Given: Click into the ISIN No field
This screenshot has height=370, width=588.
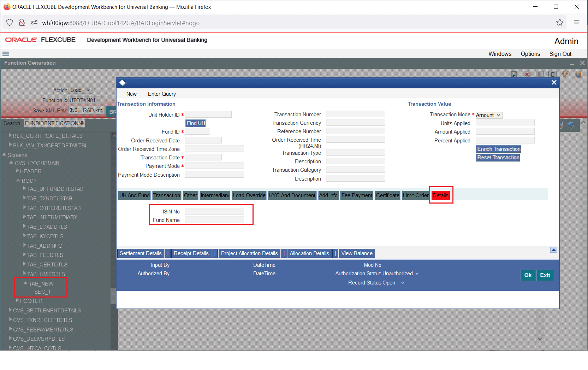Looking at the screenshot, I should coord(214,211).
